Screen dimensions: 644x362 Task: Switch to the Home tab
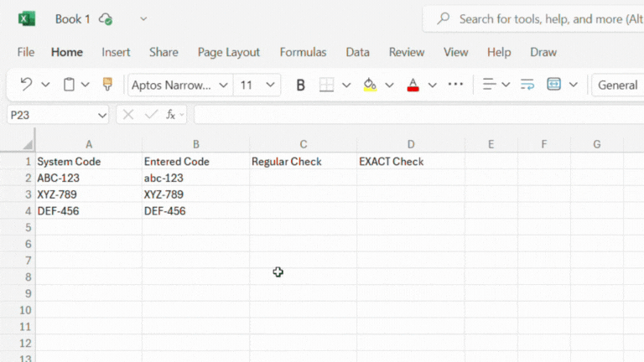click(67, 52)
